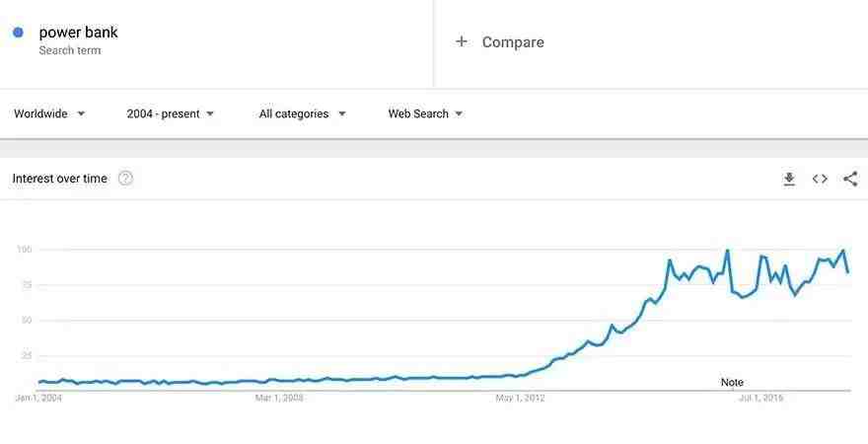Image resolution: width=868 pixels, height=444 pixels.
Task: Expand the 2004 - present time range
Action: 170,113
